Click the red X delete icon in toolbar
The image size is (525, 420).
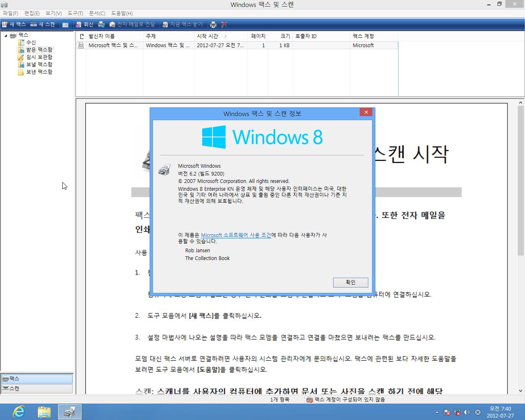[224, 25]
